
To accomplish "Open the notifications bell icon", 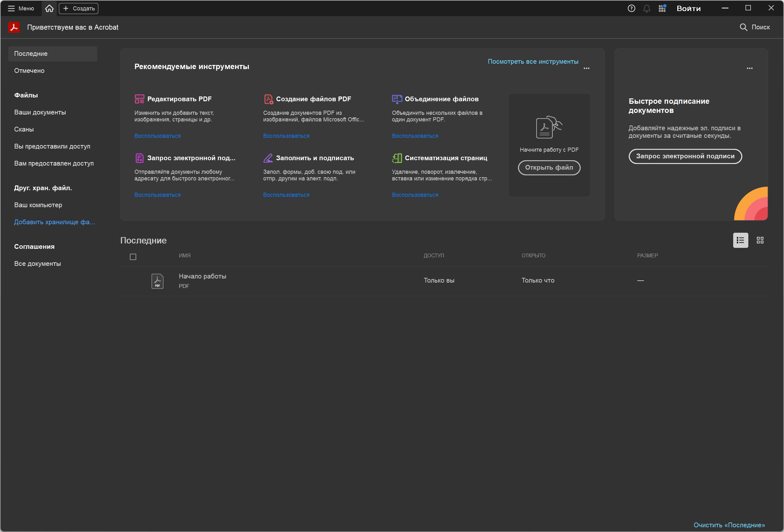I will [x=646, y=9].
